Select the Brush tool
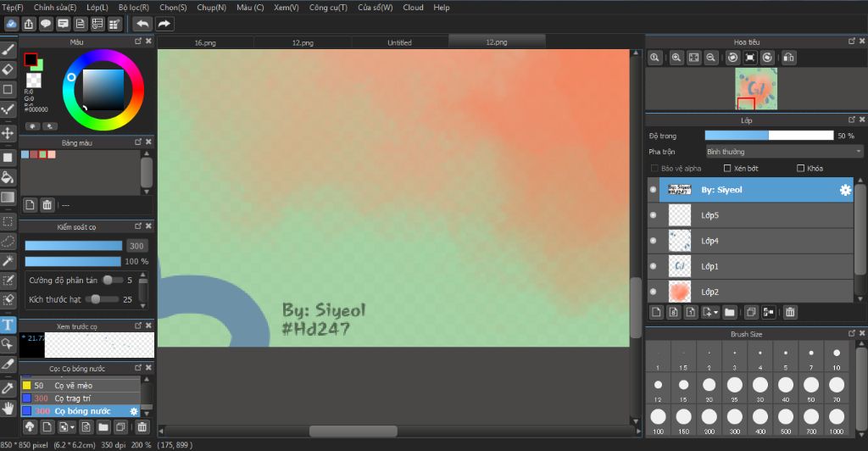This screenshot has height=451, width=868. pos(8,50)
